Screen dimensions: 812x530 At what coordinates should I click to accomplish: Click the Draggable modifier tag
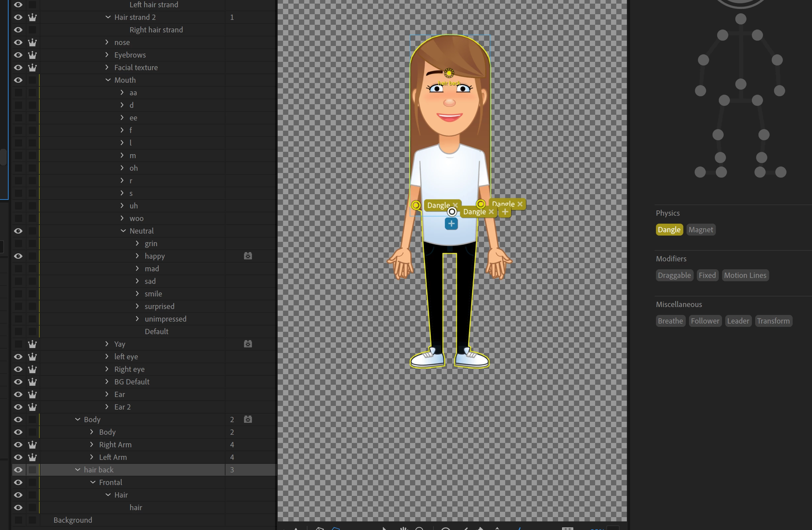point(674,275)
